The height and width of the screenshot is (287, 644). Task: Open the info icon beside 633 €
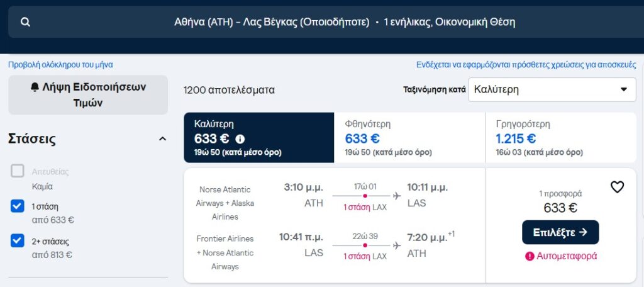[240, 139]
